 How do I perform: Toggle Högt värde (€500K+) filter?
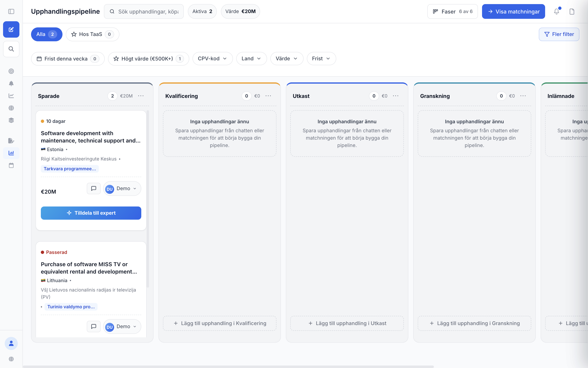pos(148,59)
